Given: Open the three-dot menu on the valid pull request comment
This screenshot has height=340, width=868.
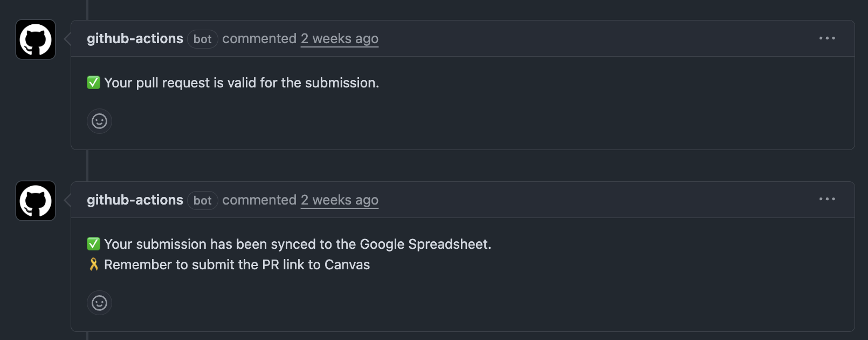Looking at the screenshot, I should 827,38.
